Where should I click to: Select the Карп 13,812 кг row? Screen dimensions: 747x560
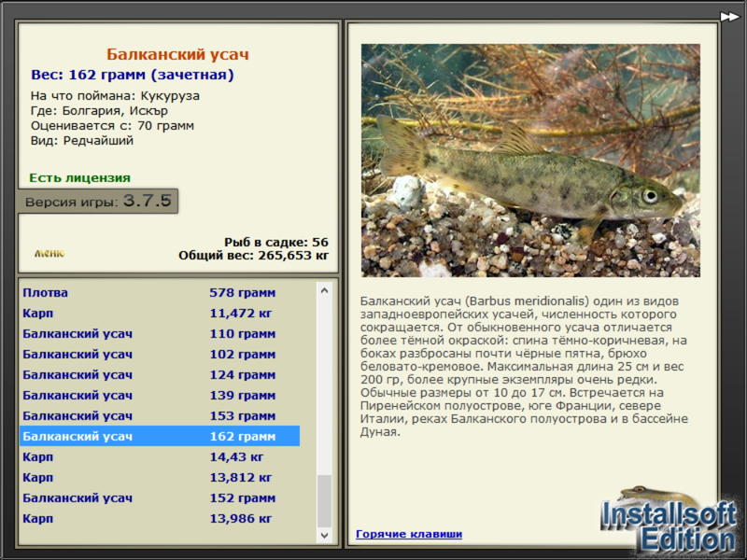(x=160, y=477)
